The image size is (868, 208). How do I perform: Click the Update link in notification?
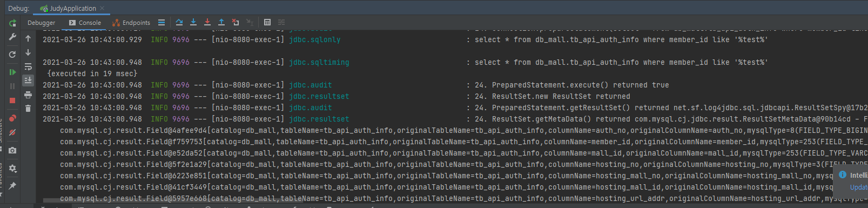click(859, 187)
